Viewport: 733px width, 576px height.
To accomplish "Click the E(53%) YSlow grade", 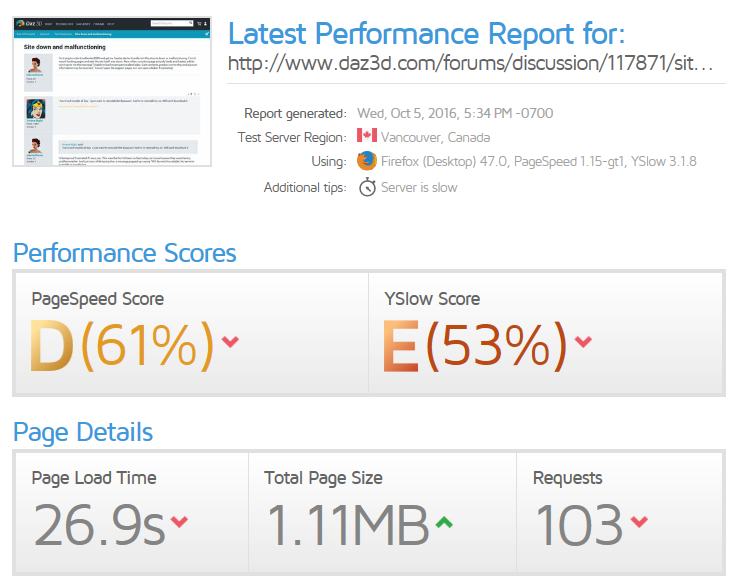I will (x=474, y=346).
